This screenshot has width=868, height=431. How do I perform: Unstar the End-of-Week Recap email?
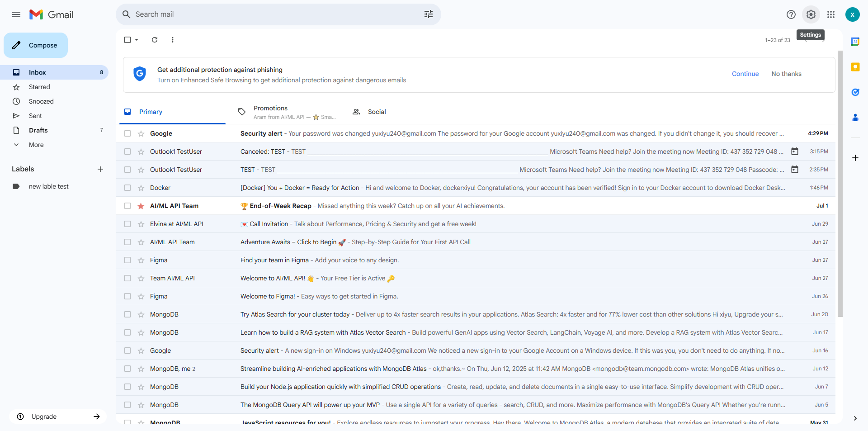tap(141, 206)
